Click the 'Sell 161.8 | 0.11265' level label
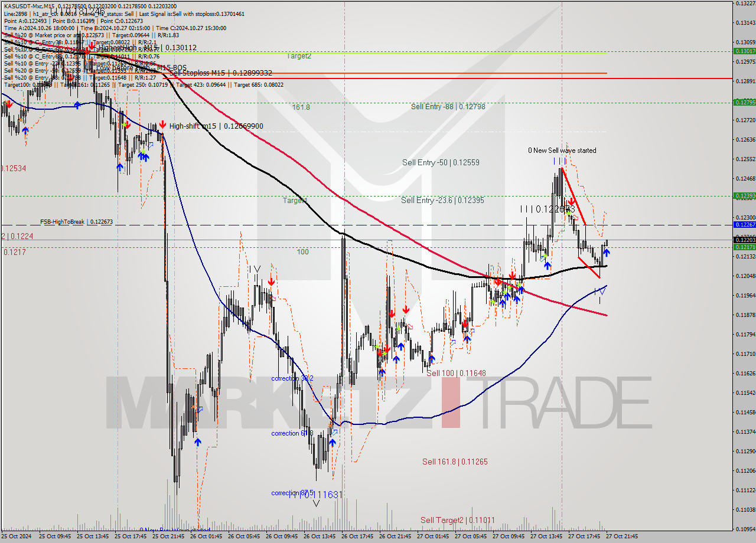The width and height of the screenshot is (756, 543). (455, 462)
